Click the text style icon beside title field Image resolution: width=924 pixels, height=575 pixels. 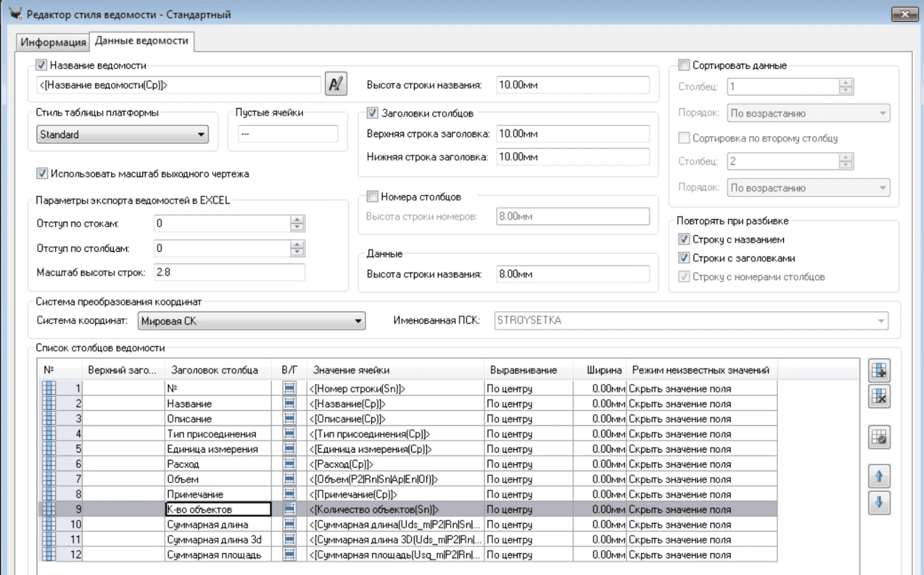point(336,84)
